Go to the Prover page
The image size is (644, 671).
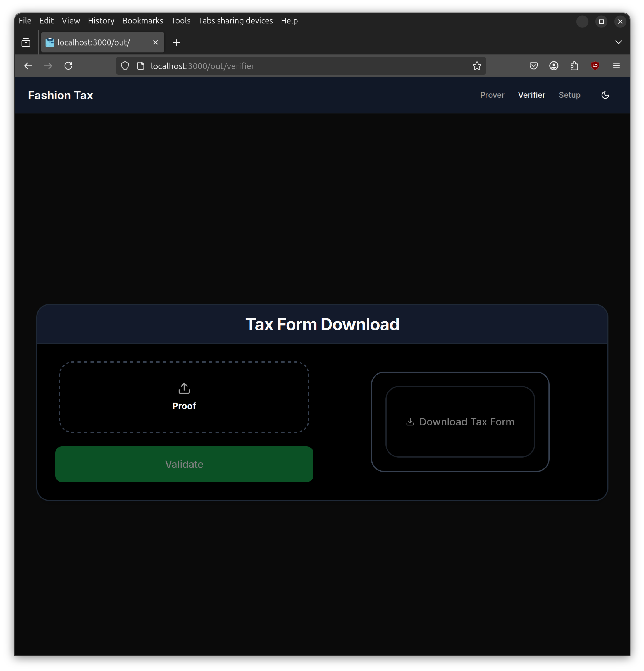(492, 95)
